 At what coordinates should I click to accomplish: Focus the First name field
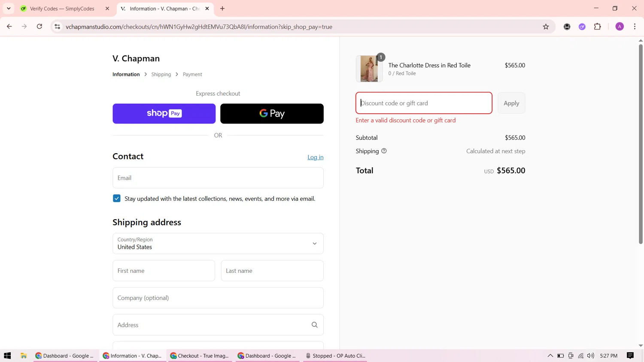pyautogui.click(x=164, y=271)
